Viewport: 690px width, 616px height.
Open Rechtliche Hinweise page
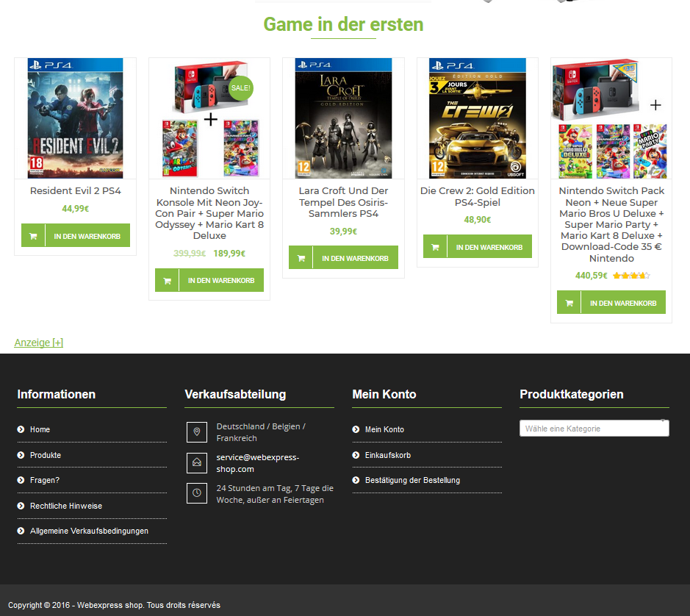[66, 506]
